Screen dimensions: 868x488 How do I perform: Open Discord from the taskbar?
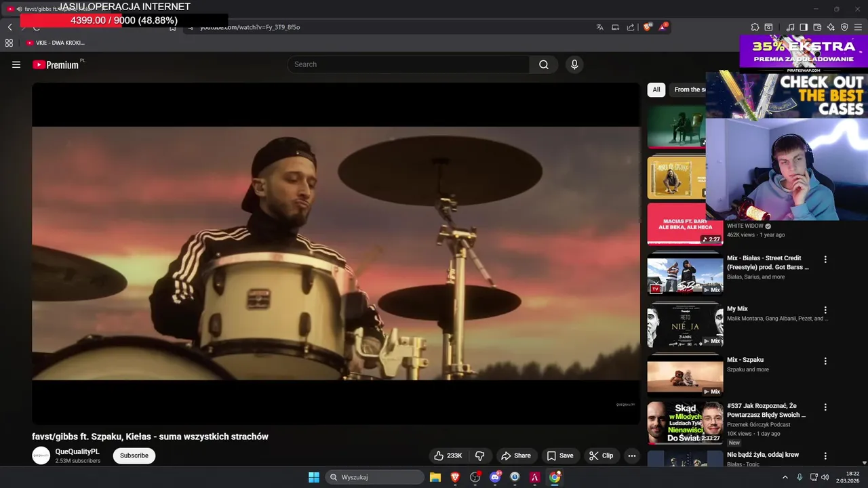[495, 477]
